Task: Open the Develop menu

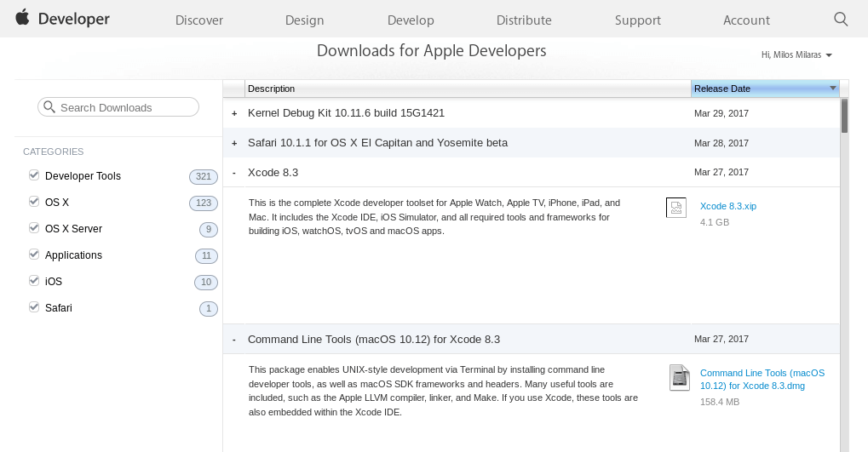Action: (x=411, y=20)
